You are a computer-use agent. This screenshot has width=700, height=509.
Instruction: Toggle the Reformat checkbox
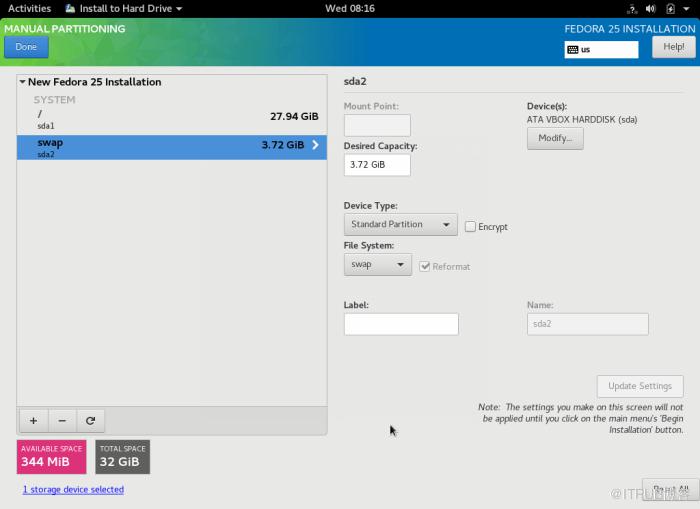pyautogui.click(x=425, y=267)
